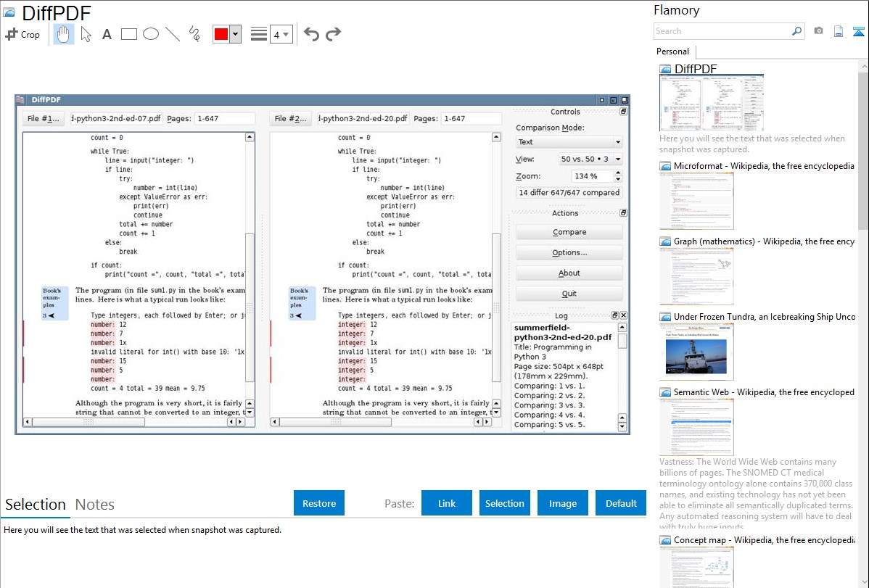The image size is (869, 588).
Task: Open the red color dropdown arrow
Action: (235, 34)
